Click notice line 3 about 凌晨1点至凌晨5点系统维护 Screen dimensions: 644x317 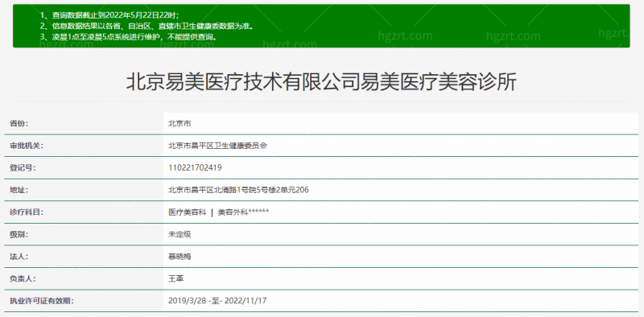coord(128,36)
